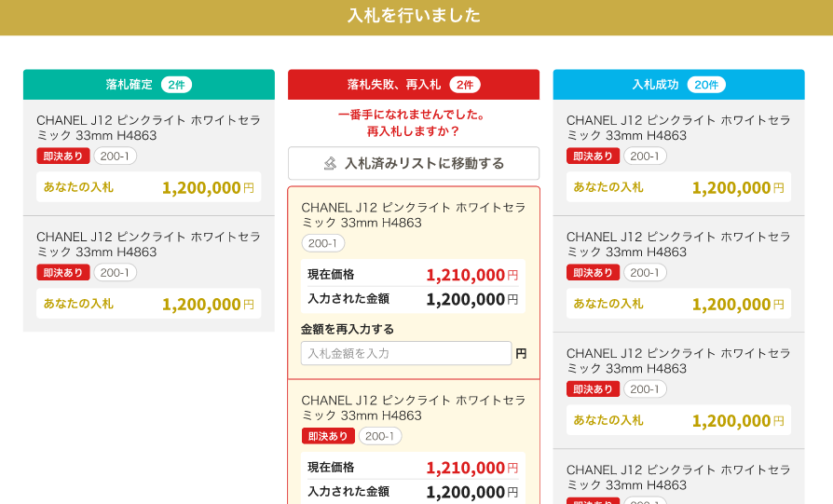Click the 金額を再入力する bid amount input field
This screenshot has height=504, width=833.
pos(406,353)
